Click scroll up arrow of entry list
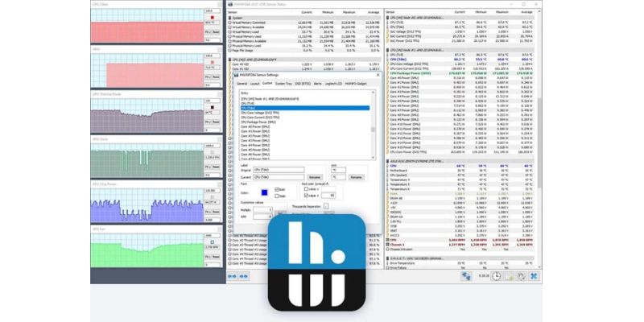The image size is (644, 322). pyautogui.click(x=373, y=93)
